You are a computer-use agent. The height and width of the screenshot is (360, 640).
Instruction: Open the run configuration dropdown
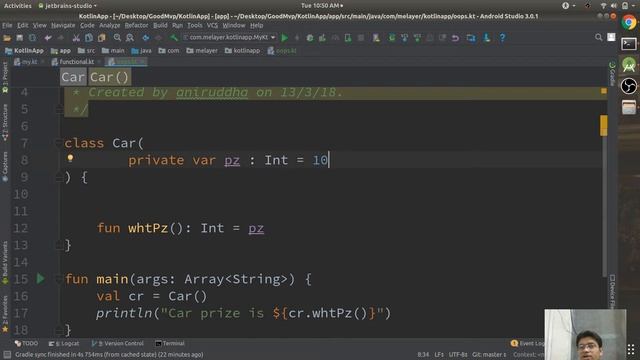point(229,38)
